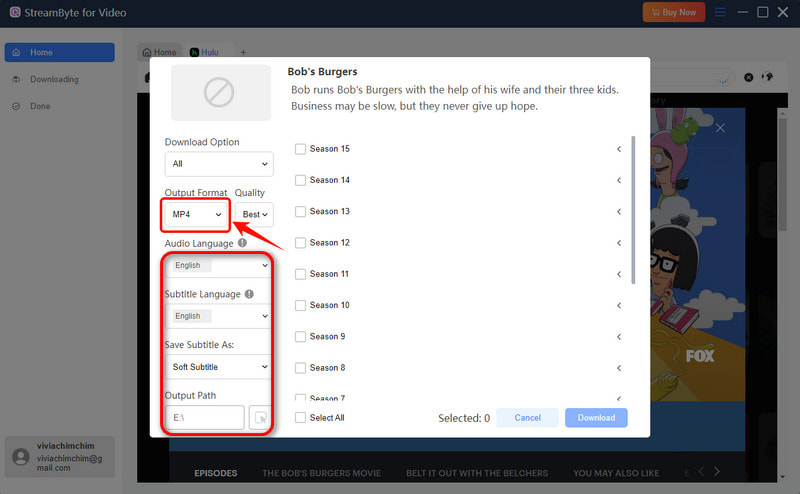800x494 pixels.
Task: Open the EPISODES tab on Hulu page
Action: point(215,473)
